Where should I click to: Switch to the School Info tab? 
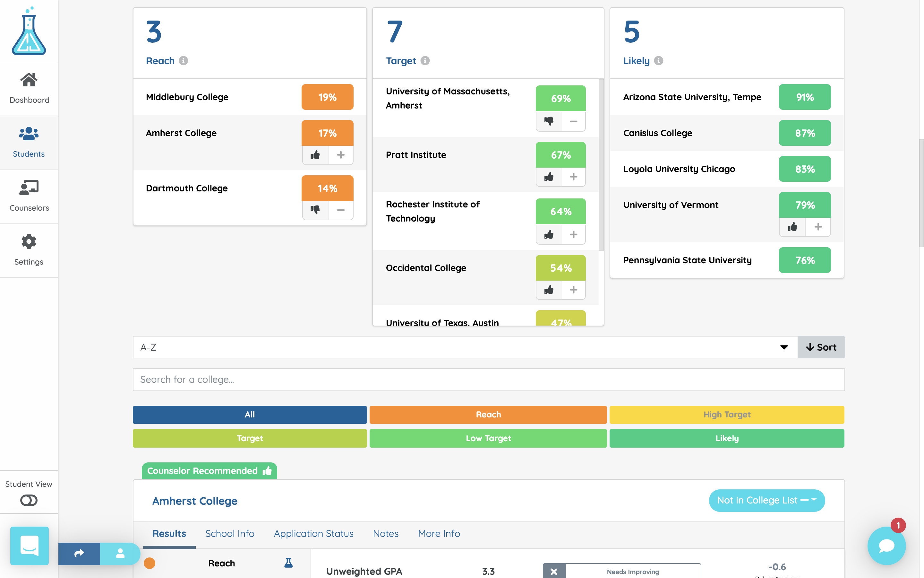[x=230, y=534]
